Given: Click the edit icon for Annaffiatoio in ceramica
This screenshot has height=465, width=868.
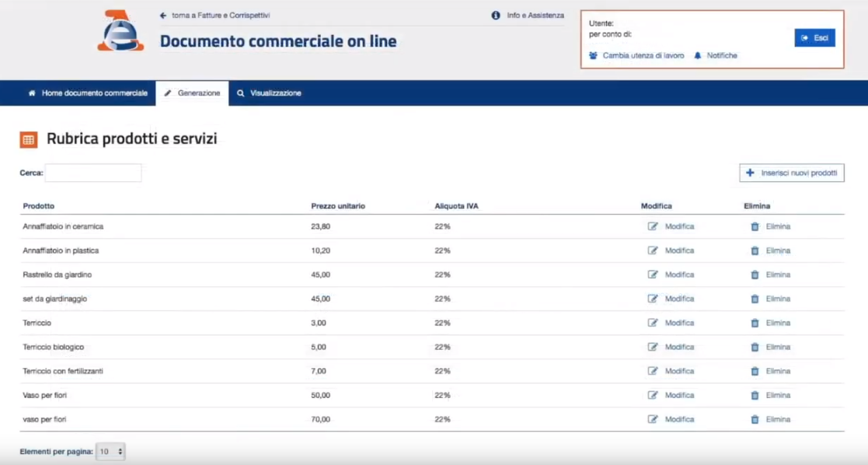Looking at the screenshot, I should [x=653, y=226].
